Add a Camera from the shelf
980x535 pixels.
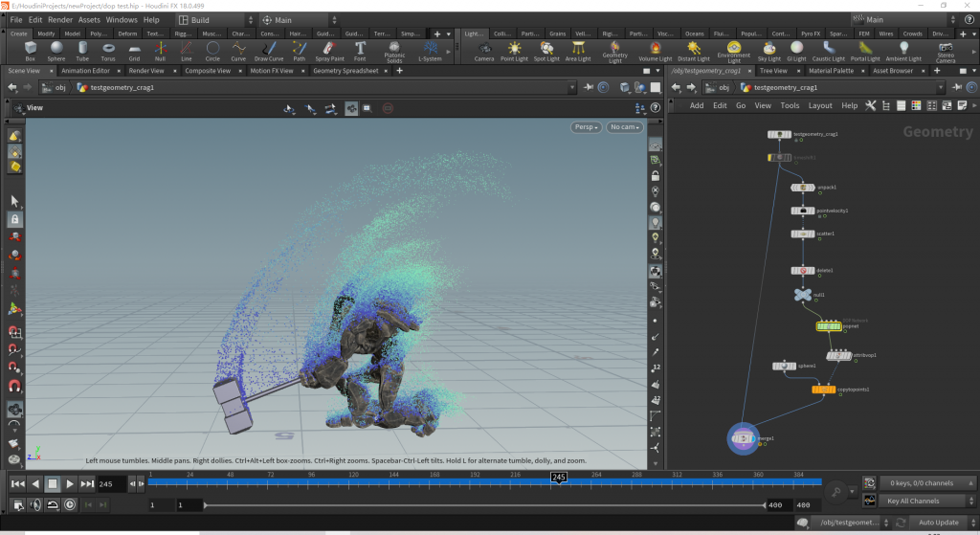pyautogui.click(x=483, y=52)
